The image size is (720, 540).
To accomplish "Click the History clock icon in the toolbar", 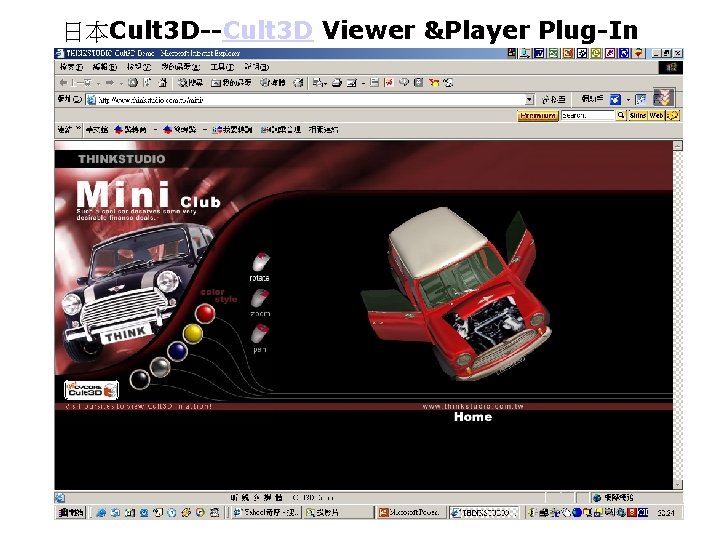I will point(298,83).
